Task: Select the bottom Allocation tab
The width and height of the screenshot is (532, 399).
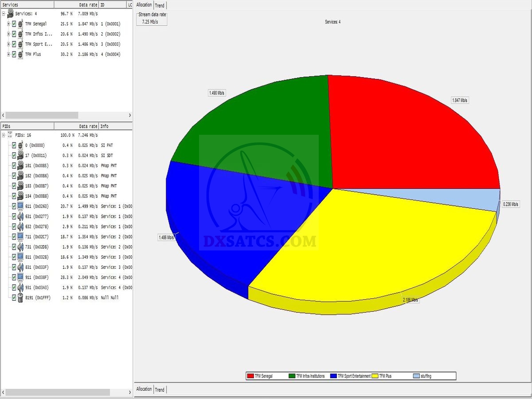Action: click(x=144, y=389)
